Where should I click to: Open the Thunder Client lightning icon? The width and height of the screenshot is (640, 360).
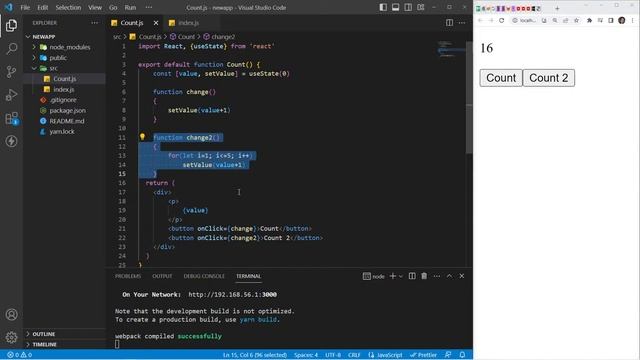pyautogui.click(x=11, y=141)
